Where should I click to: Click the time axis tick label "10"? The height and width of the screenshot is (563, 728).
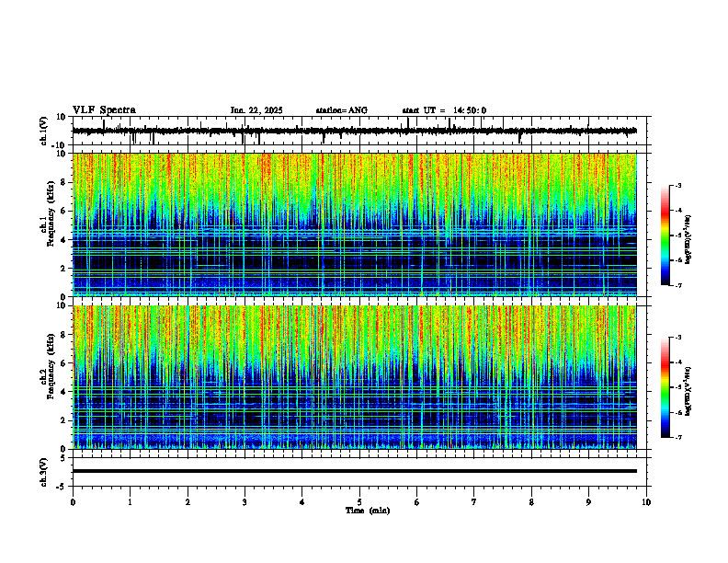click(646, 502)
